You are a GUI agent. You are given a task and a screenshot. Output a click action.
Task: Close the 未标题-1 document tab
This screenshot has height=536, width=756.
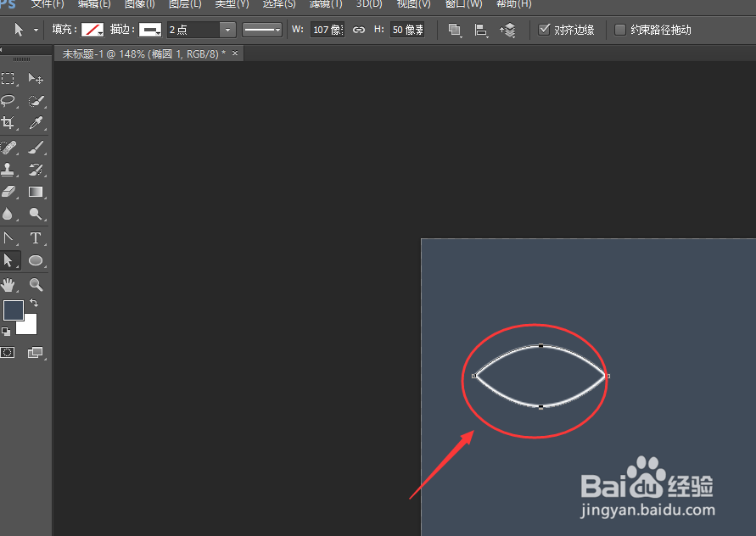pos(235,53)
